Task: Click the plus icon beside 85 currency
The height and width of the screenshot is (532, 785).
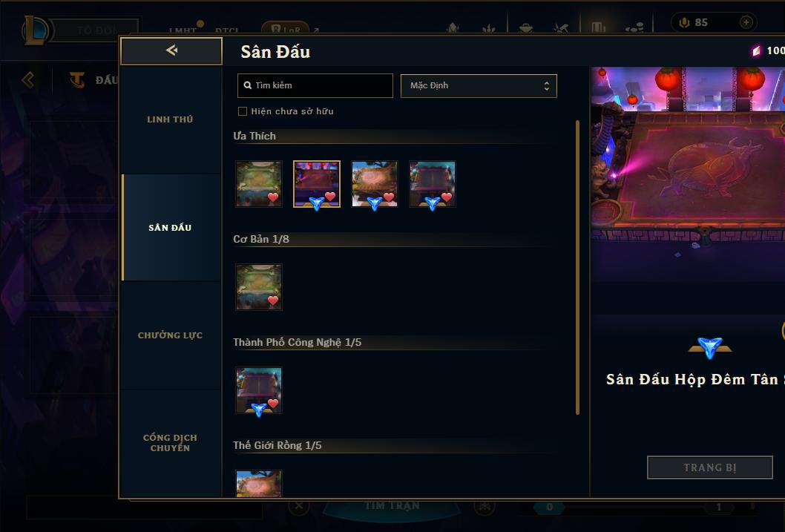Action: click(x=746, y=22)
